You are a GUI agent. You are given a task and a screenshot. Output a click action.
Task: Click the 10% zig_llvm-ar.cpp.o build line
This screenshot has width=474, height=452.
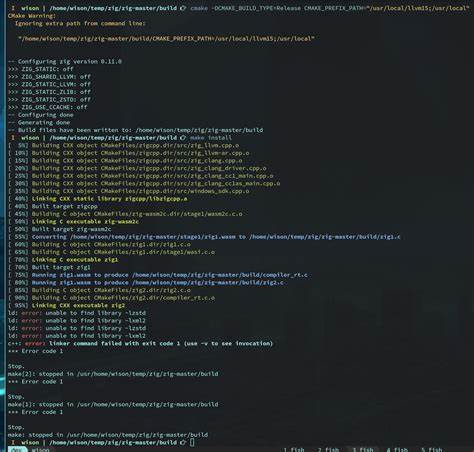click(x=129, y=153)
